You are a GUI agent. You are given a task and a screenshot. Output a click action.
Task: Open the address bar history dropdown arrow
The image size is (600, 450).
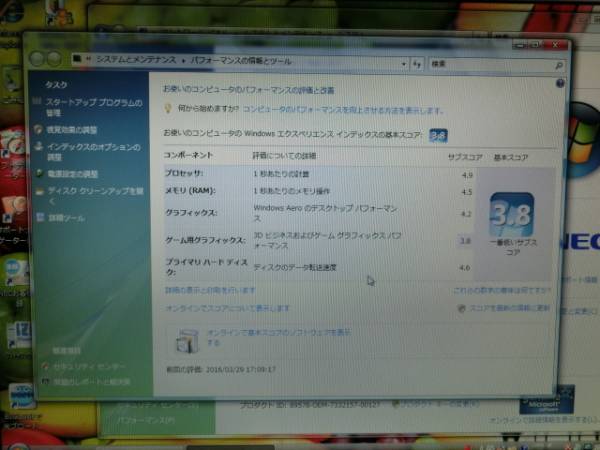tap(404, 64)
